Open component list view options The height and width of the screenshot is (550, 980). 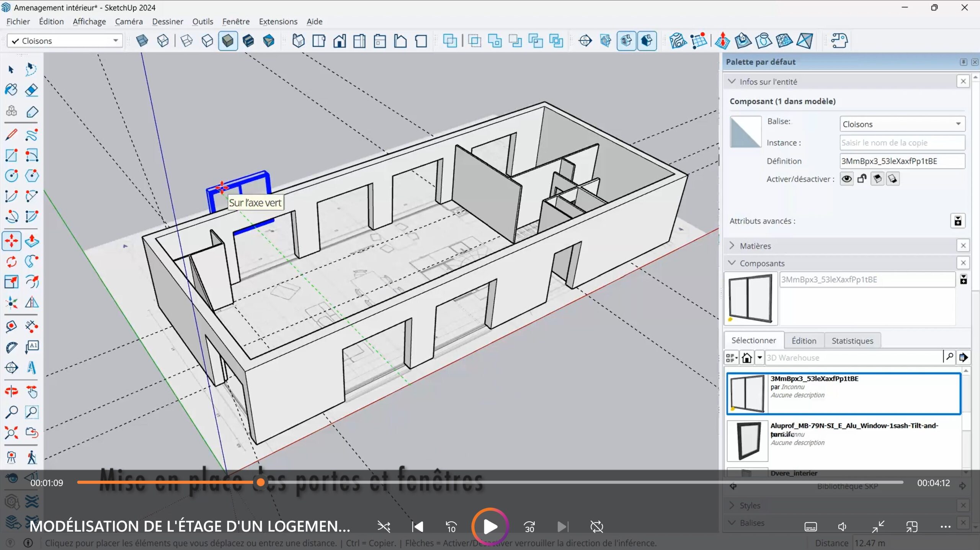tap(732, 358)
